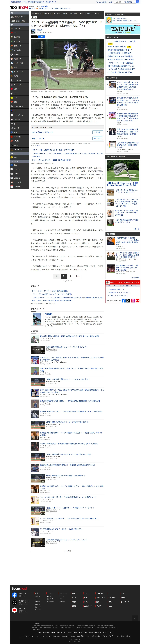Open the toto sidebar icon

(12, 157)
